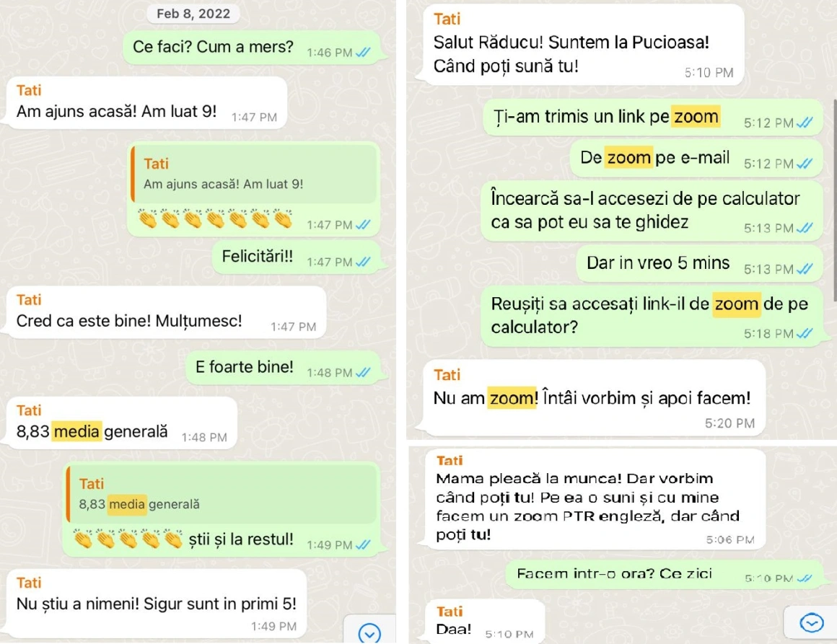Image resolution: width=837 pixels, height=644 pixels.
Task: Click read-receipt checkmarks on 'Ce faci? Cum a mers?'
Action: point(364,53)
